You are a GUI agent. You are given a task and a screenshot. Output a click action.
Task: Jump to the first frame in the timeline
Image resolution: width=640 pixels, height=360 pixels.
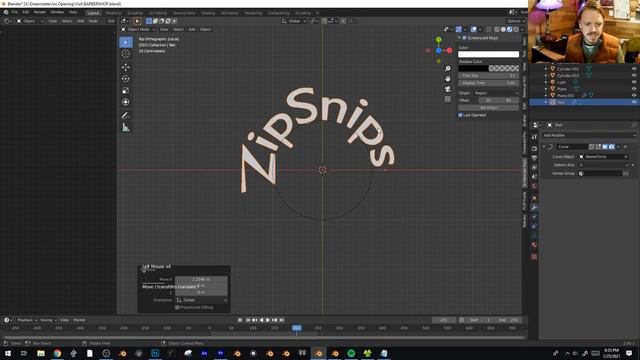248,320
